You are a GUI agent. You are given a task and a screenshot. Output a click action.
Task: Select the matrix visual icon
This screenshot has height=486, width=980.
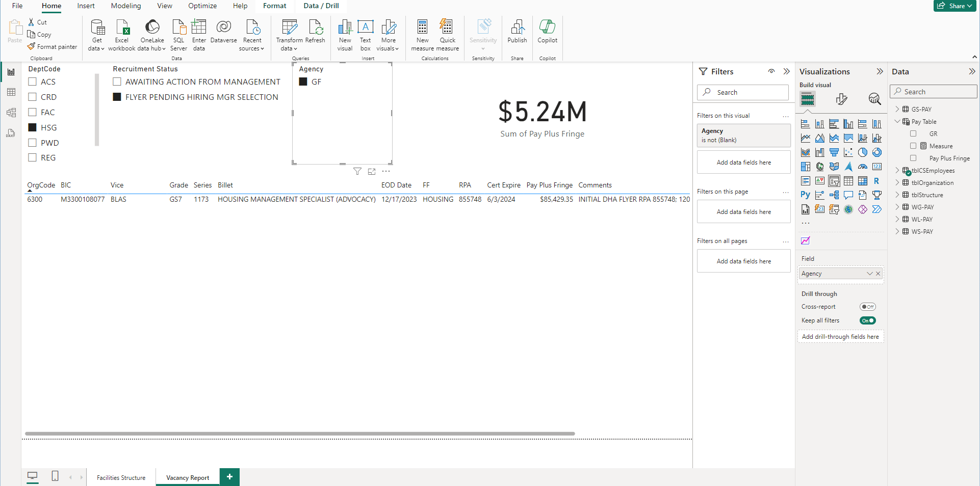click(862, 181)
